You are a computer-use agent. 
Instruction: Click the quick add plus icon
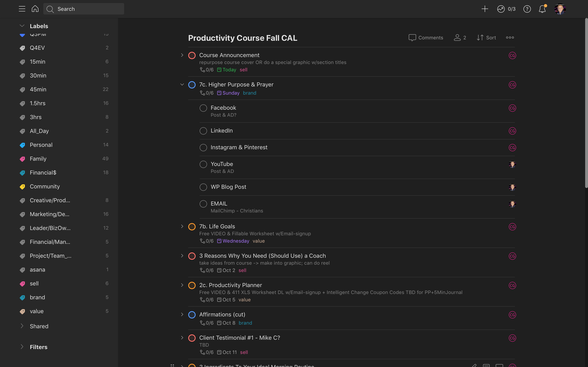point(484,9)
